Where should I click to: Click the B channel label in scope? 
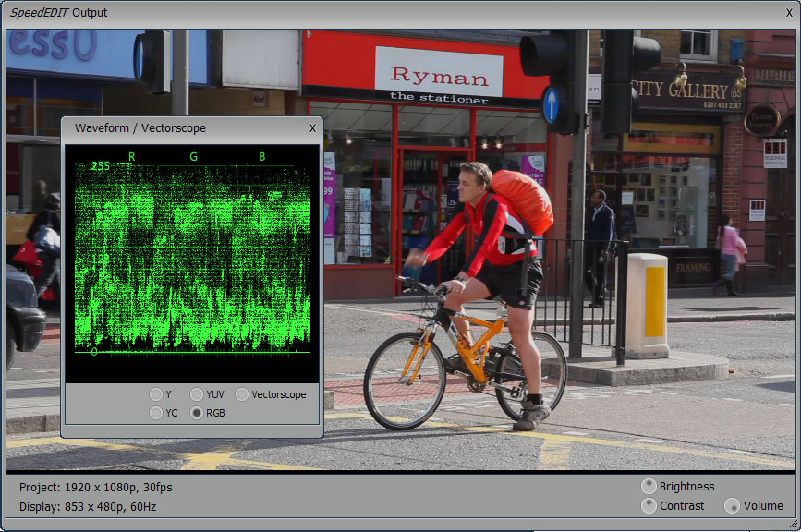[x=261, y=157]
